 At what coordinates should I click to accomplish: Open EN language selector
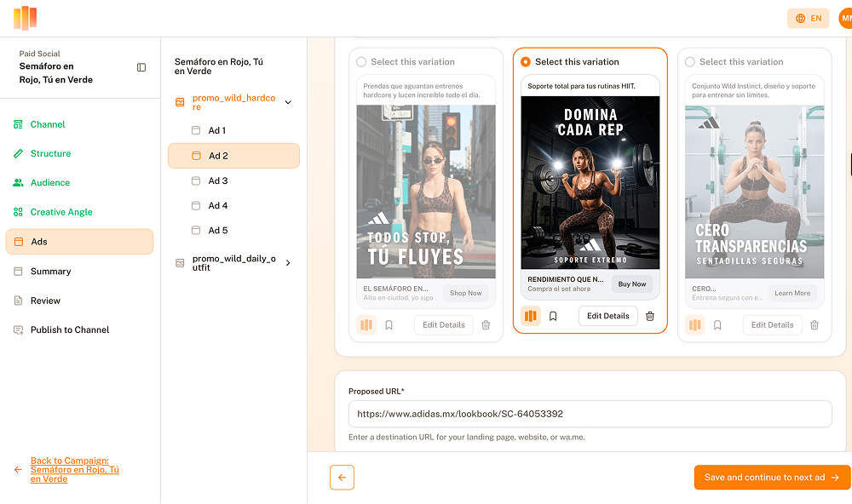point(808,19)
